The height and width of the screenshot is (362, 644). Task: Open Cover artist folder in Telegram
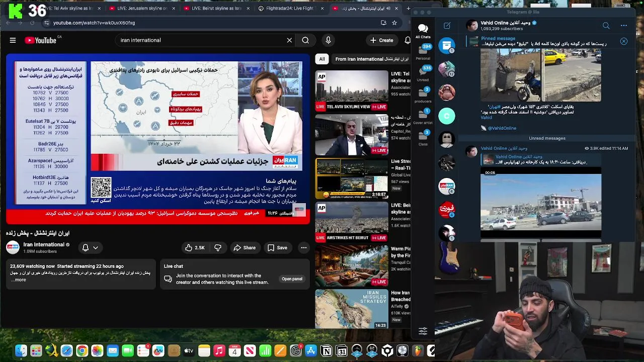pos(423,117)
